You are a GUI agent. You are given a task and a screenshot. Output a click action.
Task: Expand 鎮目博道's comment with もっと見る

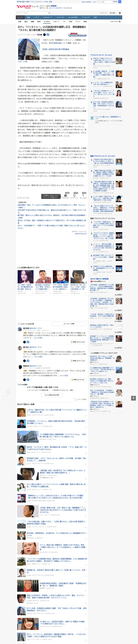(38, 338)
